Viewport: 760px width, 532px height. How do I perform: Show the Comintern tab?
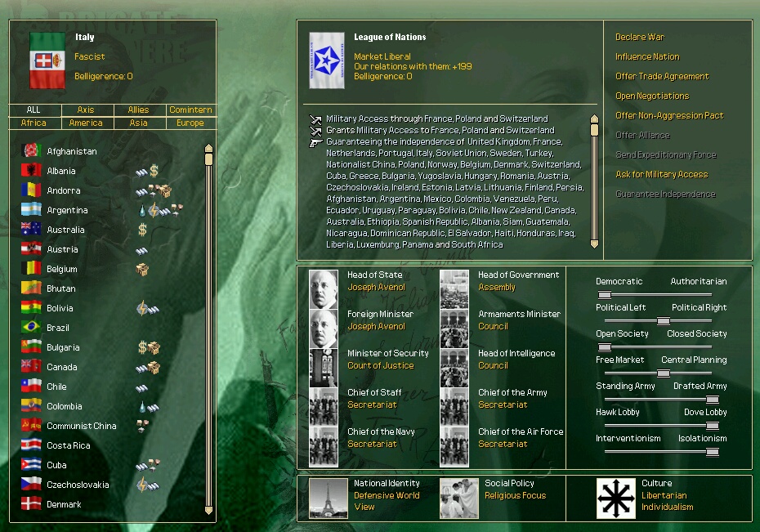[191, 110]
